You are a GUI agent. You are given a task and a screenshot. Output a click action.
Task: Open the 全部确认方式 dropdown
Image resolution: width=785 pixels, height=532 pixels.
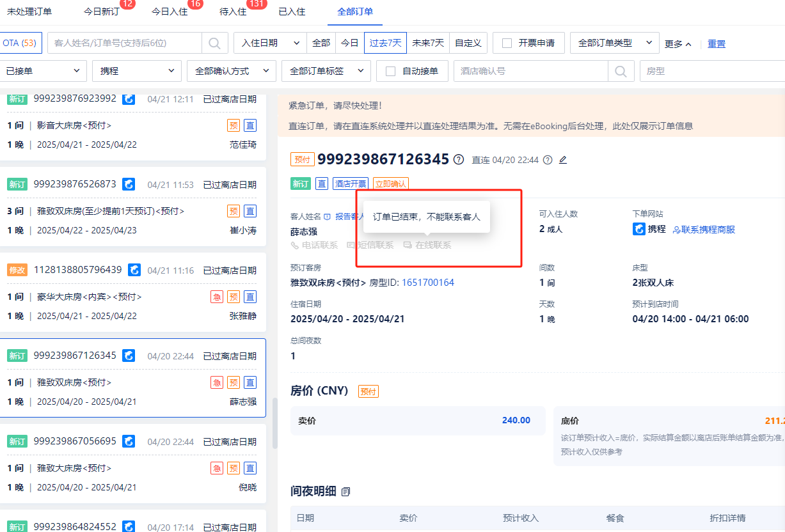[x=232, y=71]
